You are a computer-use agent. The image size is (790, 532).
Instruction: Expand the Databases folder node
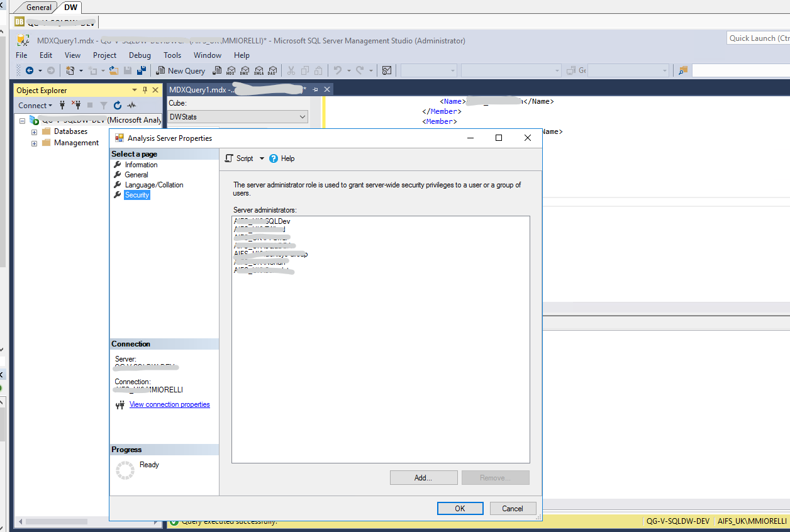pyautogui.click(x=35, y=132)
